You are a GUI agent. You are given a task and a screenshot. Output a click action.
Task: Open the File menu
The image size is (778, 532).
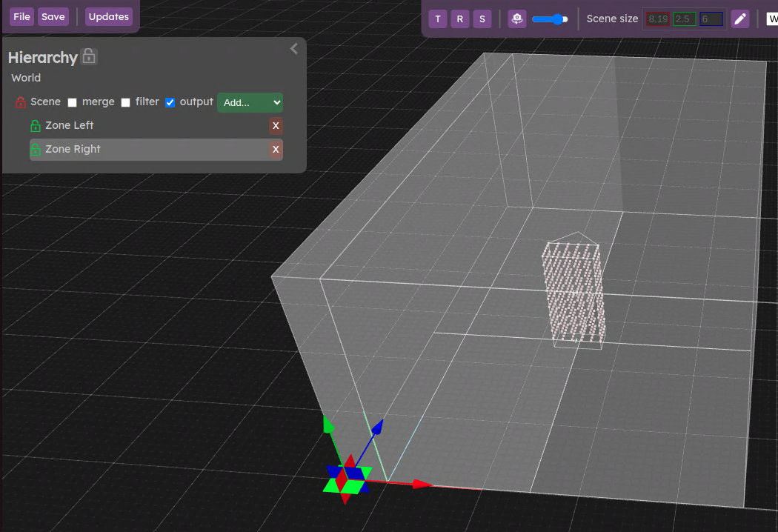[22, 16]
